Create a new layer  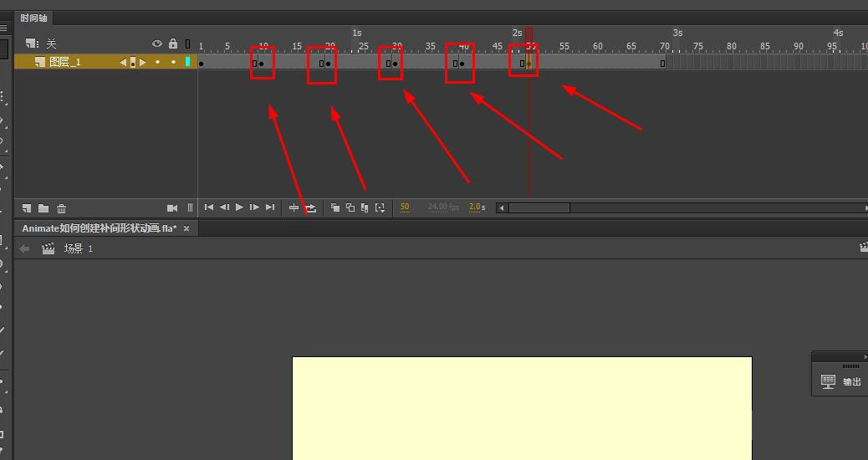point(27,208)
